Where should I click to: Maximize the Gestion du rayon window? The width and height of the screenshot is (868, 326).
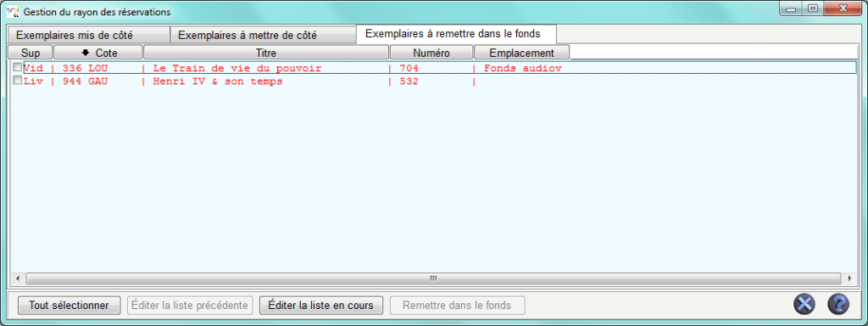click(812, 8)
